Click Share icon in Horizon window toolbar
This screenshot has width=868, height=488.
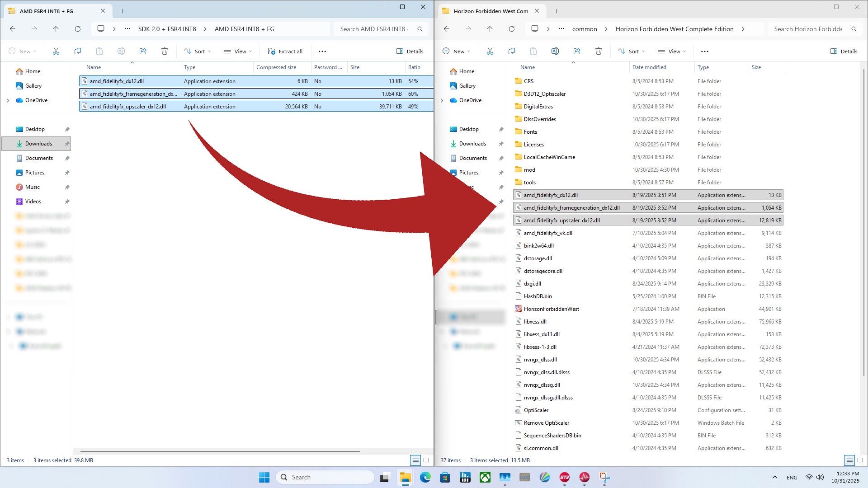577,51
